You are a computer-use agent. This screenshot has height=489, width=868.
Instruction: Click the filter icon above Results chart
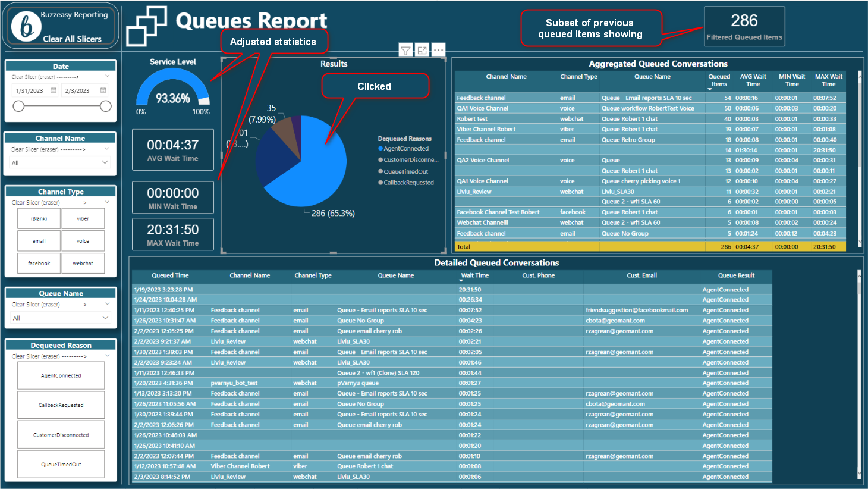(x=405, y=51)
